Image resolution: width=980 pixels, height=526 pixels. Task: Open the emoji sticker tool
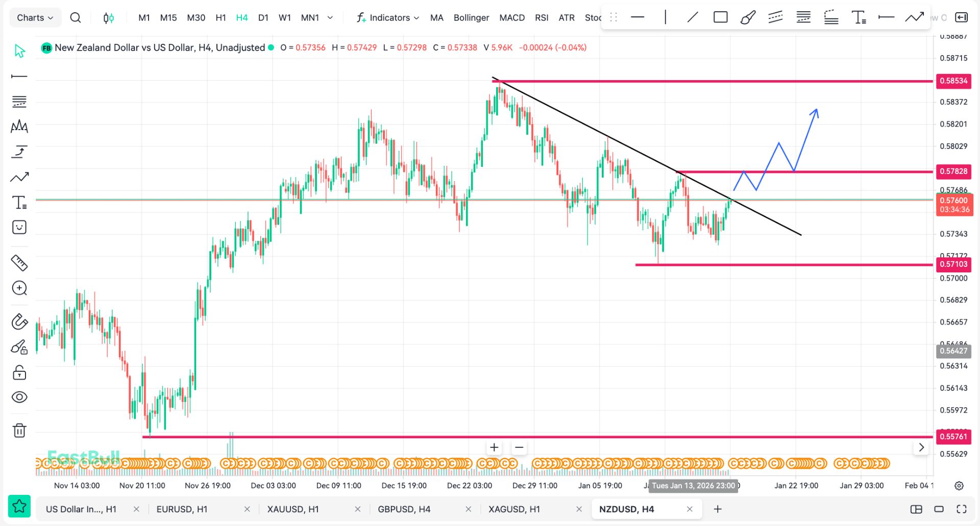[19, 228]
